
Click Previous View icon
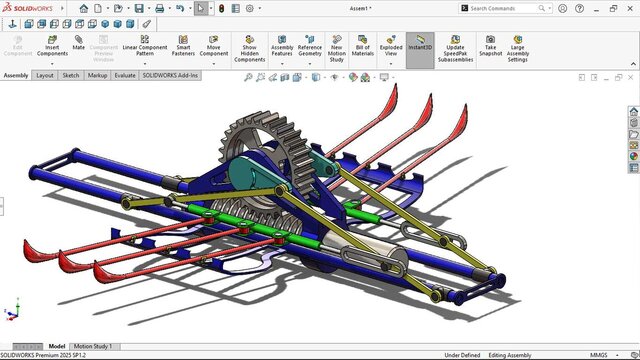273,77
